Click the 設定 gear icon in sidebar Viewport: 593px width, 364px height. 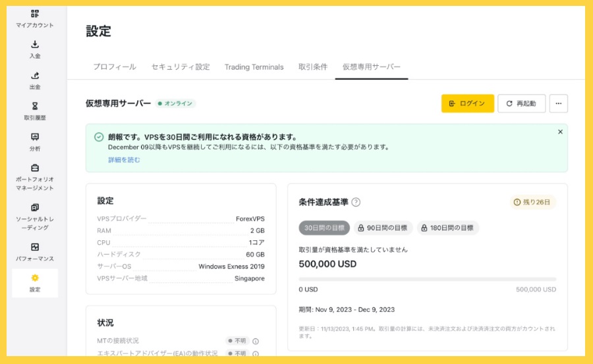pyautogui.click(x=35, y=278)
